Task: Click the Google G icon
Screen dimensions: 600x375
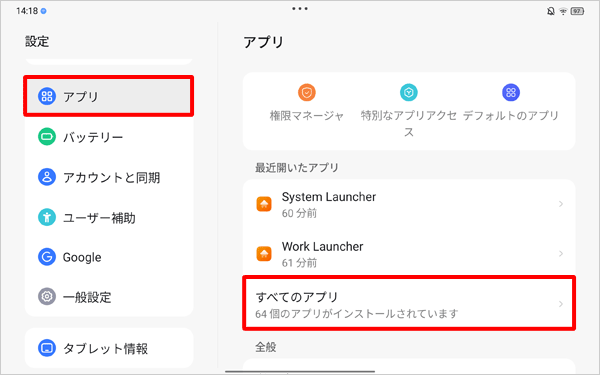Action: (x=47, y=257)
